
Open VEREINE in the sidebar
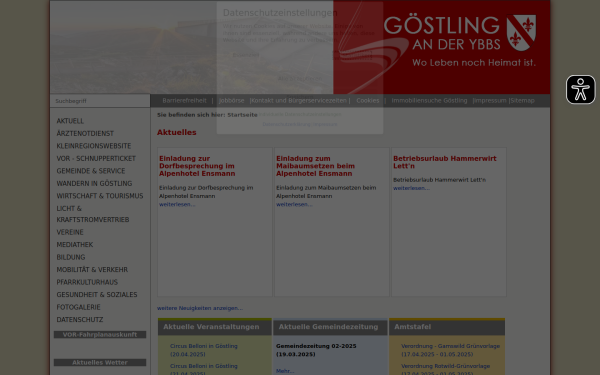(x=70, y=232)
